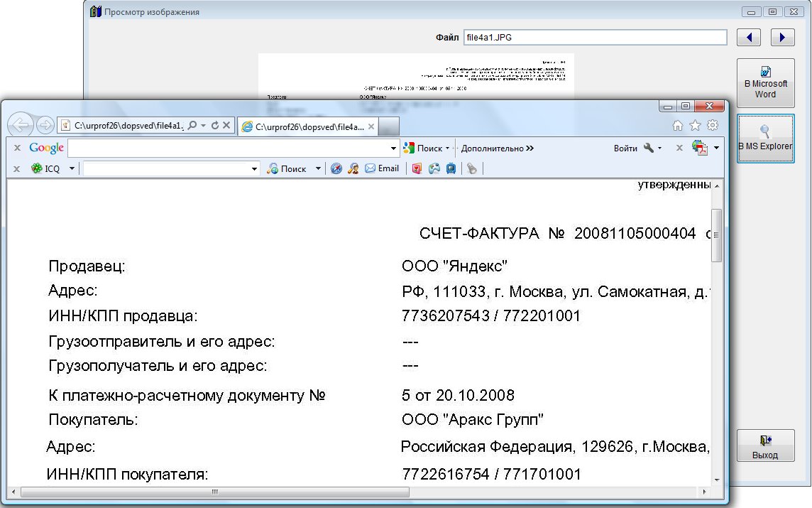Open IE tools gear icon
Viewport: 812px width, 508px height.
point(713,126)
